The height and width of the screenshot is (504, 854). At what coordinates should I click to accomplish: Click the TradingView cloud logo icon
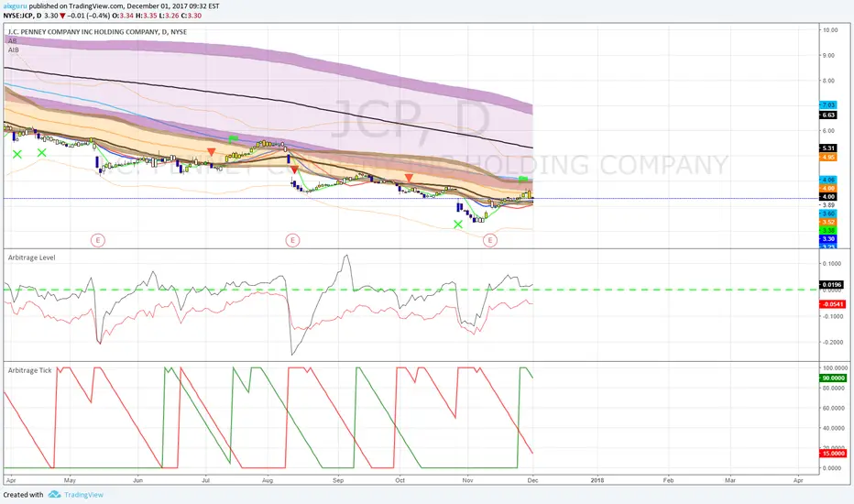[x=54, y=495]
